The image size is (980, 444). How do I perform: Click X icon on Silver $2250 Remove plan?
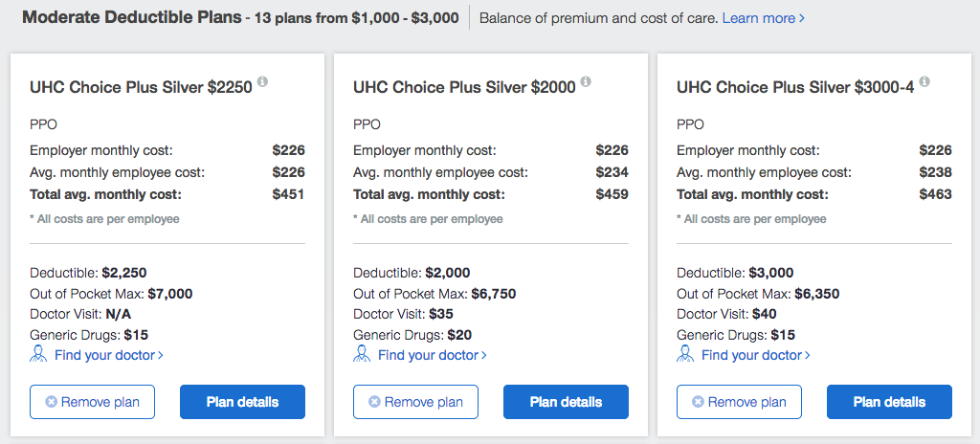pos(52,402)
